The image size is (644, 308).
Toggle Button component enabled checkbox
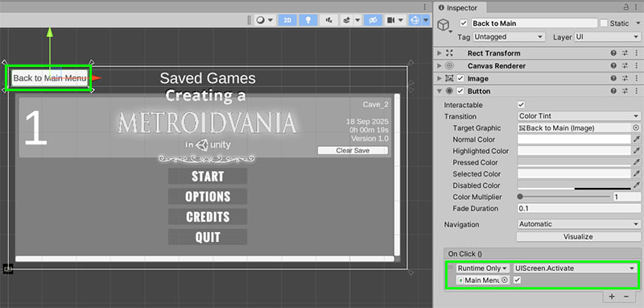click(460, 91)
